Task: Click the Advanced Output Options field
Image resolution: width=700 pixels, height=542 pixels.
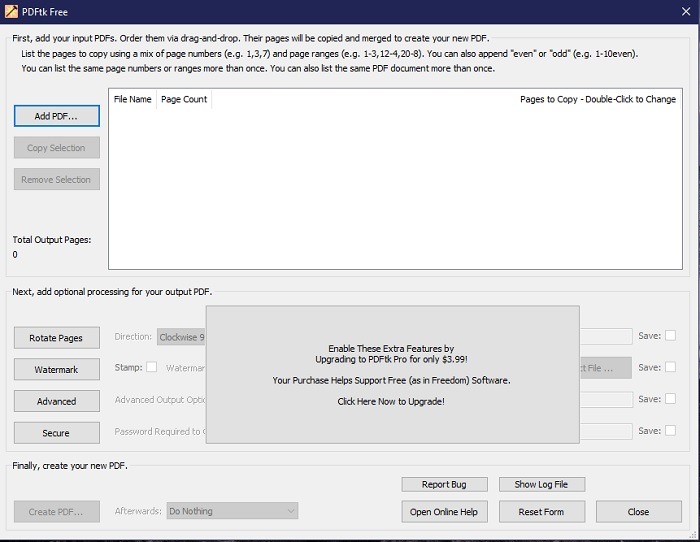Action: point(606,400)
